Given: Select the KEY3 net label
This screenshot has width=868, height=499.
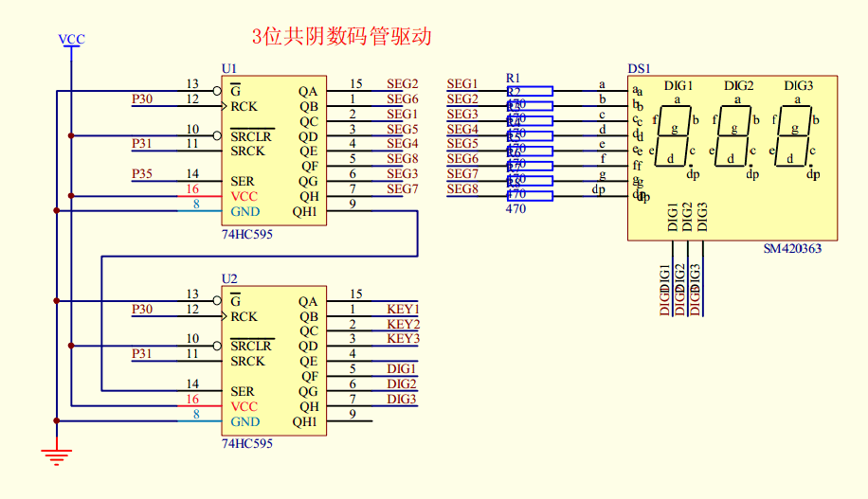Looking at the screenshot, I should [x=403, y=339].
